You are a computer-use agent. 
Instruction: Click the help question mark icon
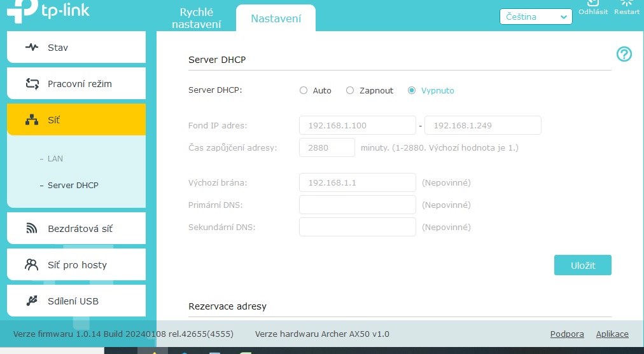click(x=624, y=55)
